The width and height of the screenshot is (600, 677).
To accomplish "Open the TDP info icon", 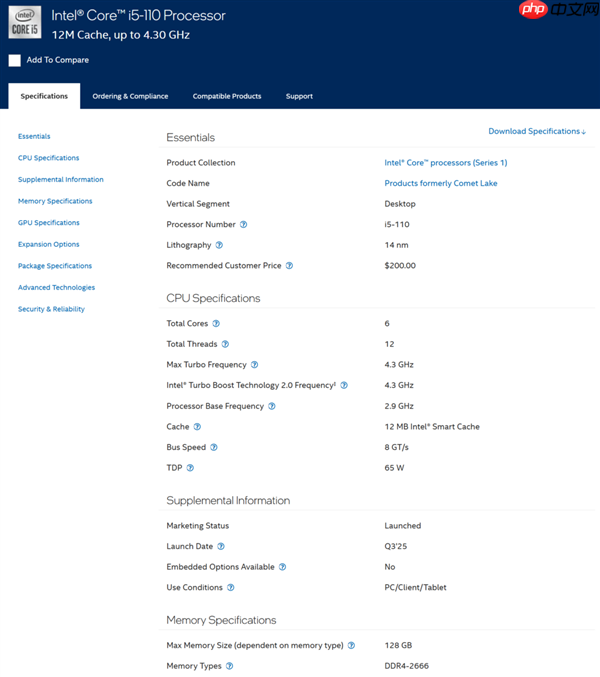I will click(x=190, y=468).
